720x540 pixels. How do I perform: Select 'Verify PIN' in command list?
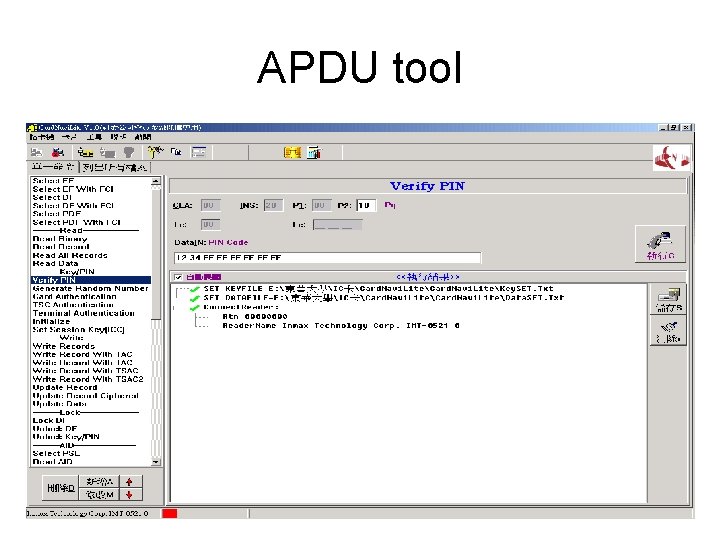(x=91, y=280)
